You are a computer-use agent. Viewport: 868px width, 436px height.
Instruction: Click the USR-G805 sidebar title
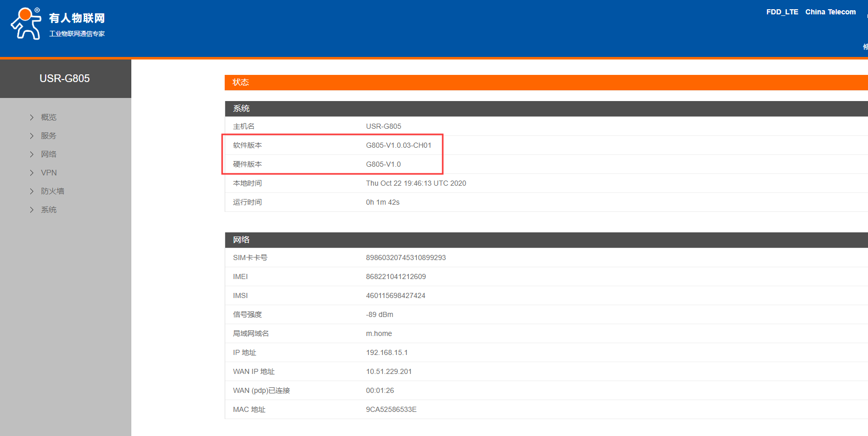click(x=65, y=78)
